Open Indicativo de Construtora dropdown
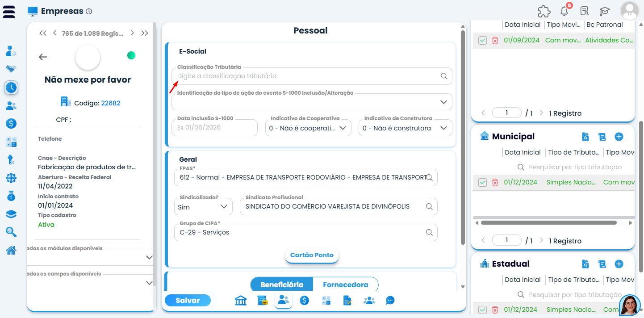The image size is (644, 318). coord(406,128)
